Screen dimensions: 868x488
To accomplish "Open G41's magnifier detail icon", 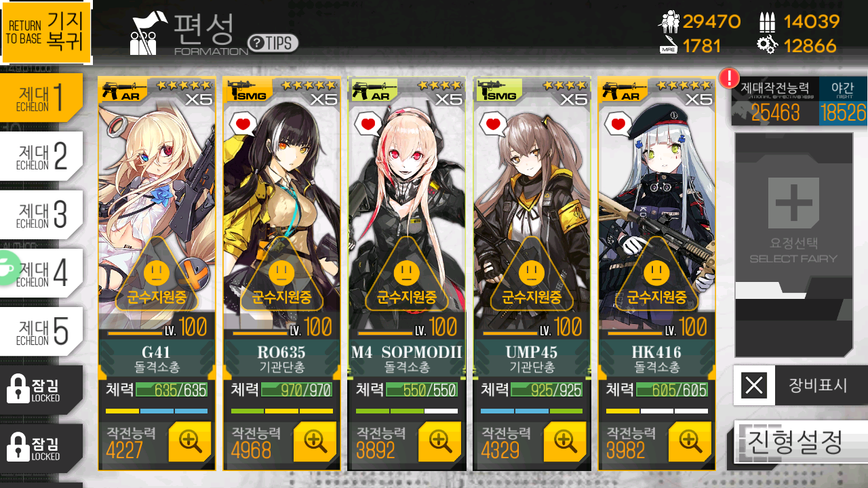I will [x=189, y=441].
